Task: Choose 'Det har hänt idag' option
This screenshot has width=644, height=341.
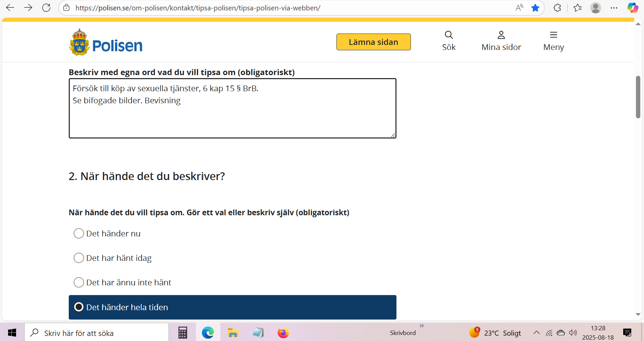Action: (x=79, y=258)
